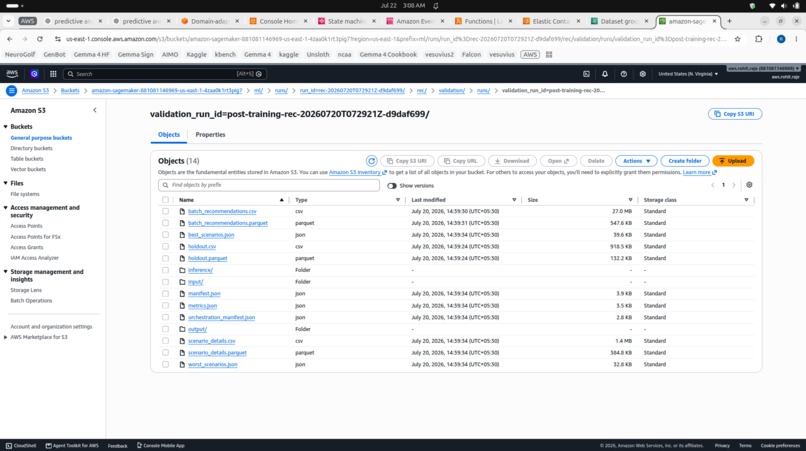Expand AWS Marketplace for S3
The width and height of the screenshot is (806, 451).
coord(6,337)
